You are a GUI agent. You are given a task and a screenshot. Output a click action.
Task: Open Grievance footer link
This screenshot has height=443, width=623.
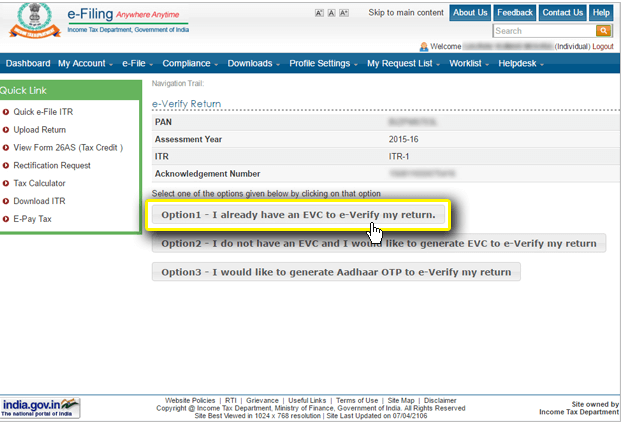point(262,400)
